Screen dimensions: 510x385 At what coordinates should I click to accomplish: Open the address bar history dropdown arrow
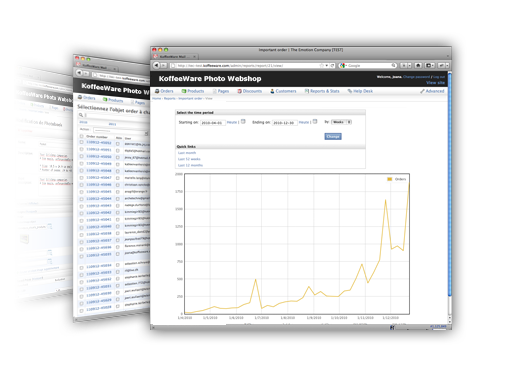click(x=327, y=66)
